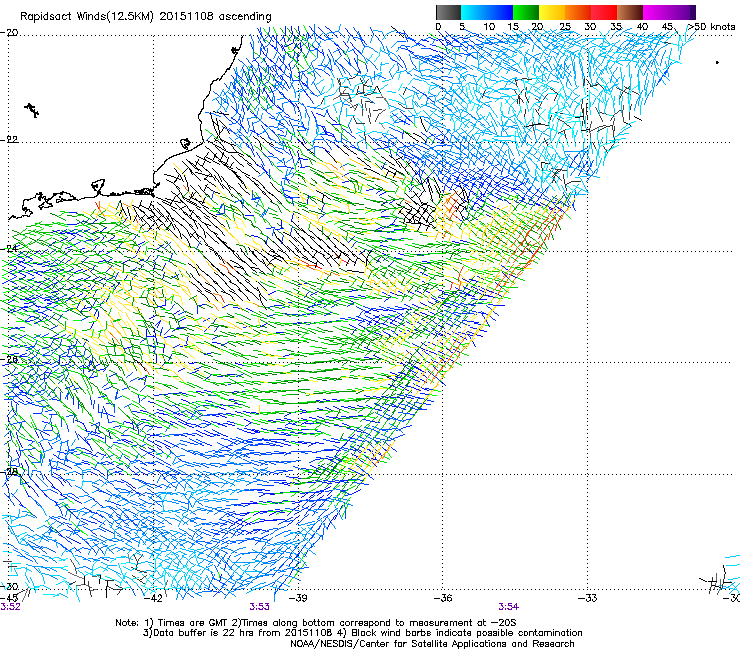
Task: Click the purple '3:53' time label
Action: tap(260, 607)
